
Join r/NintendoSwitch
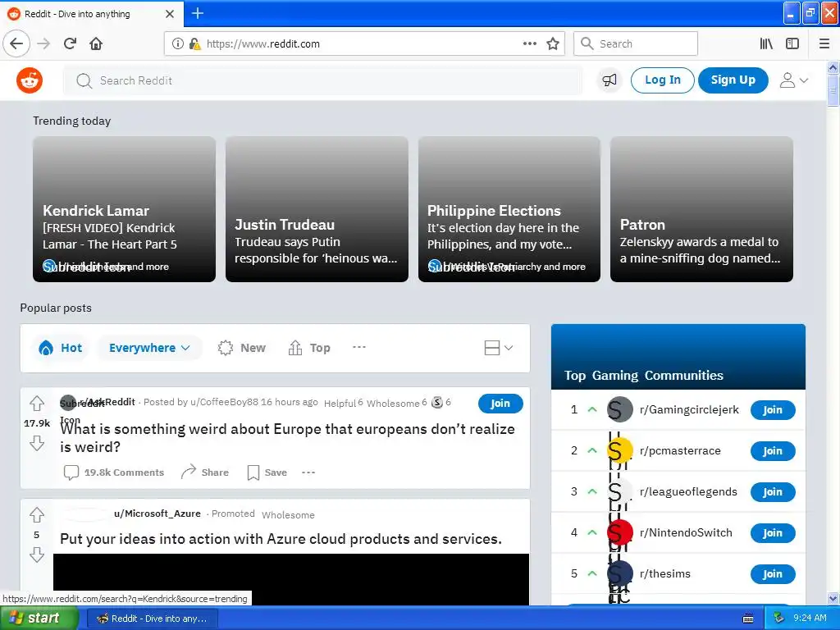click(773, 533)
